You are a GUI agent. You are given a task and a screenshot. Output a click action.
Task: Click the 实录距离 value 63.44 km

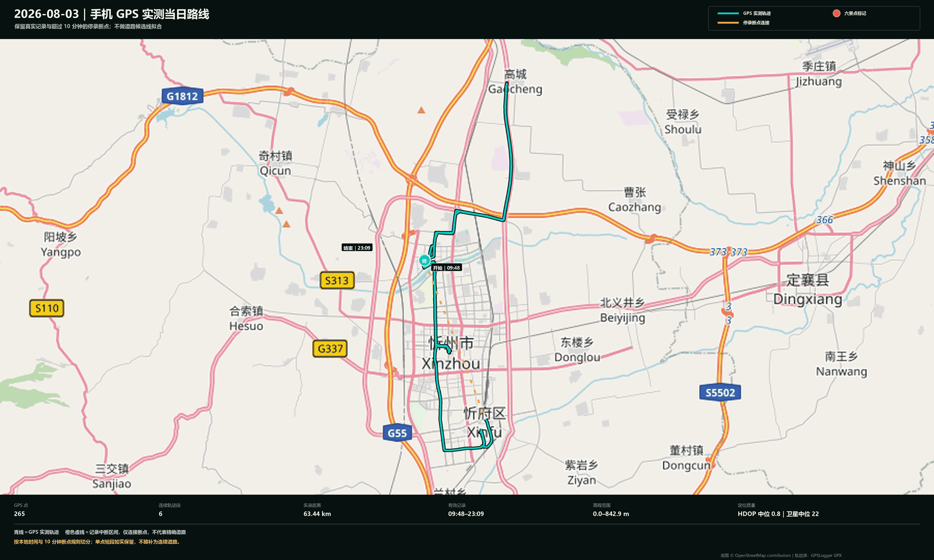pos(317,514)
